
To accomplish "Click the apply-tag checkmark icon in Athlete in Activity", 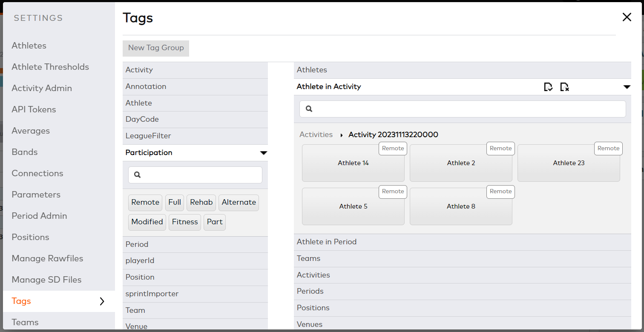I will [548, 87].
